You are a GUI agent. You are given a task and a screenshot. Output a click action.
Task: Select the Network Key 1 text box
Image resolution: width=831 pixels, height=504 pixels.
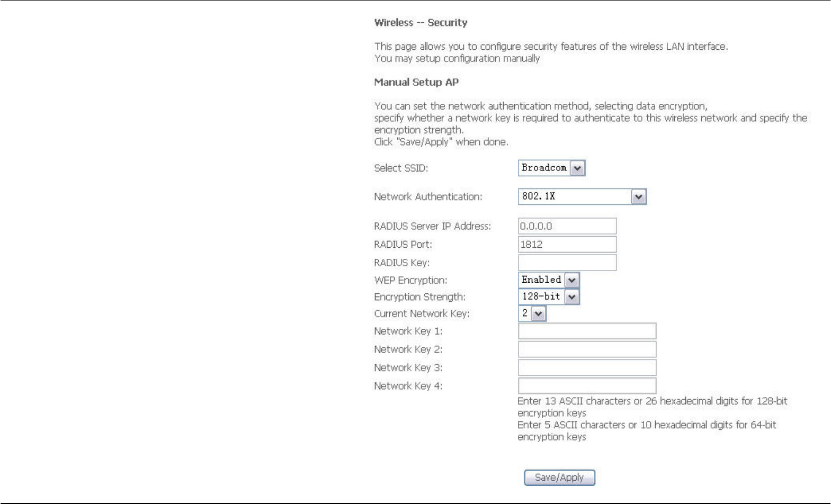point(587,331)
